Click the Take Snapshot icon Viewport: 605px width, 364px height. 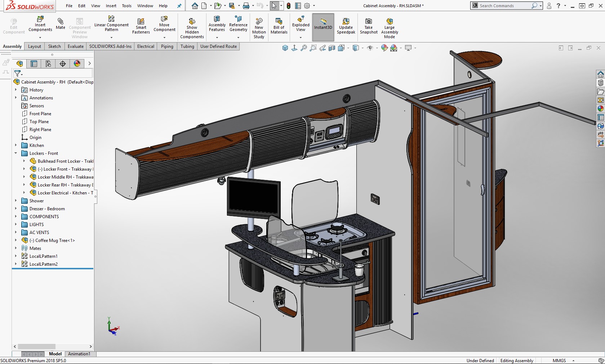click(368, 22)
